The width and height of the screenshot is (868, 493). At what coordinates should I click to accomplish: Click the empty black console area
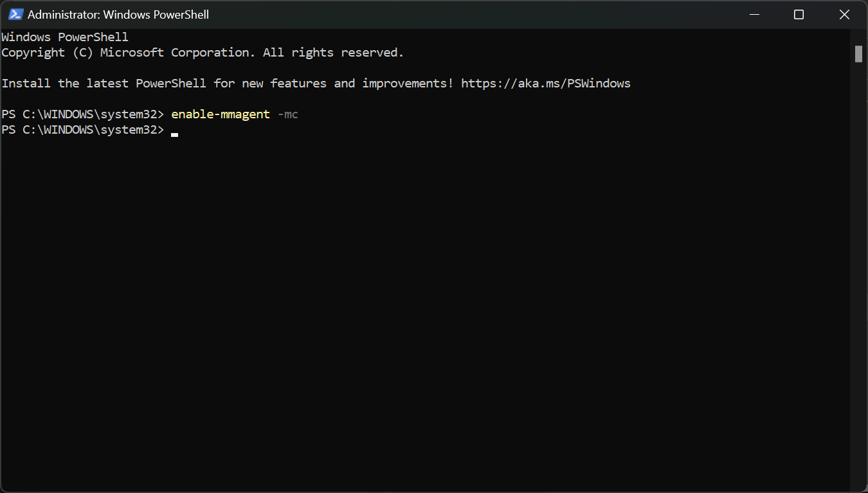pos(424,309)
